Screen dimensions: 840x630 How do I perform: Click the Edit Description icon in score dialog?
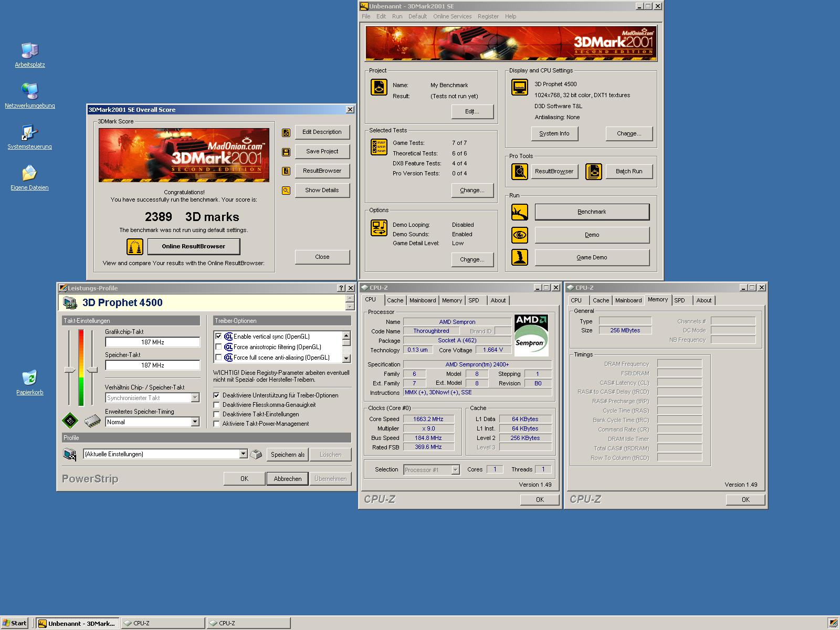286,133
